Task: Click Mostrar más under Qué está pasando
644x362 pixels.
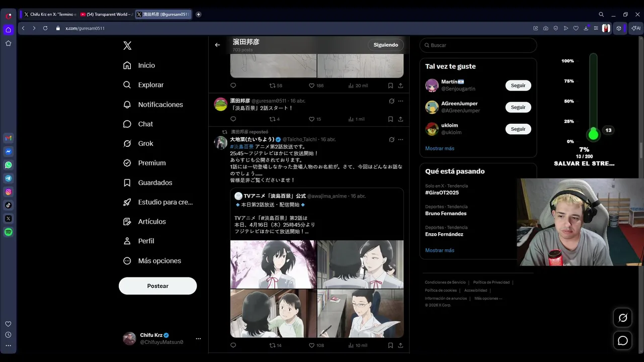Action: (x=440, y=250)
